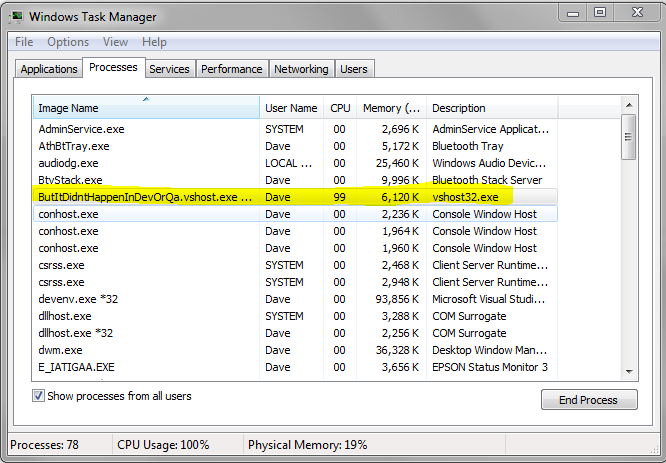Click the scrollbar up arrow
This screenshot has width=666, height=463.
tap(629, 105)
